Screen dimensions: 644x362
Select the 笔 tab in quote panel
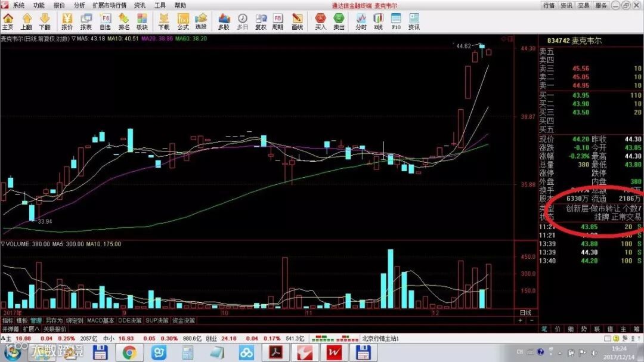click(544, 329)
